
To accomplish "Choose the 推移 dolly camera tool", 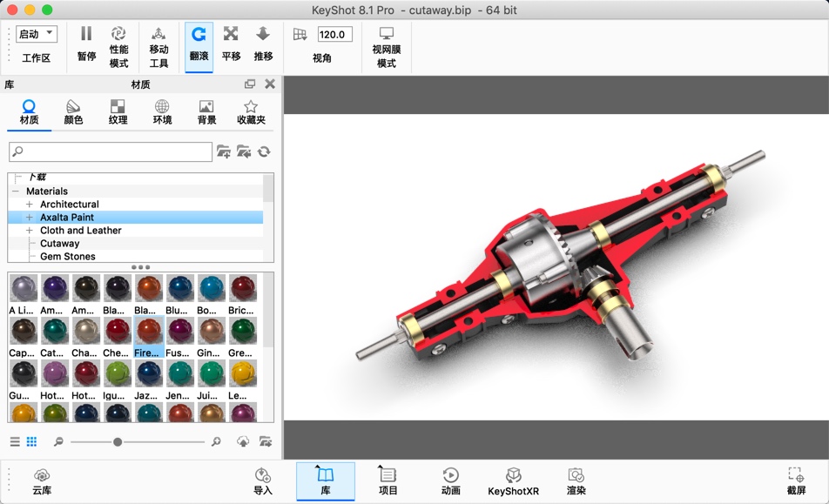I will (x=263, y=44).
